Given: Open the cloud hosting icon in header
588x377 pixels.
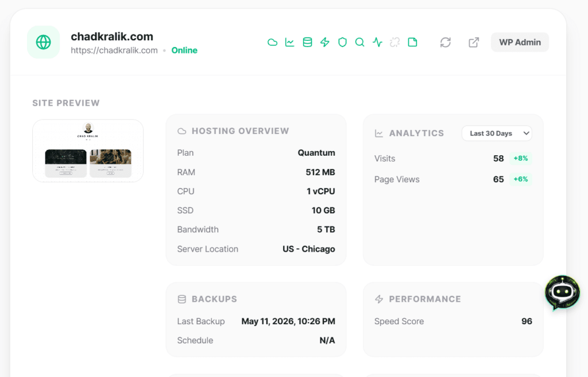Looking at the screenshot, I should click(x=272, y=43).
